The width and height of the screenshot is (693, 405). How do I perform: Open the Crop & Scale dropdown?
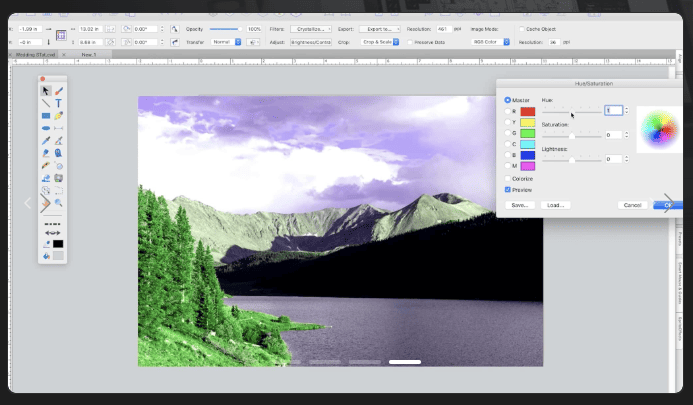380,42
